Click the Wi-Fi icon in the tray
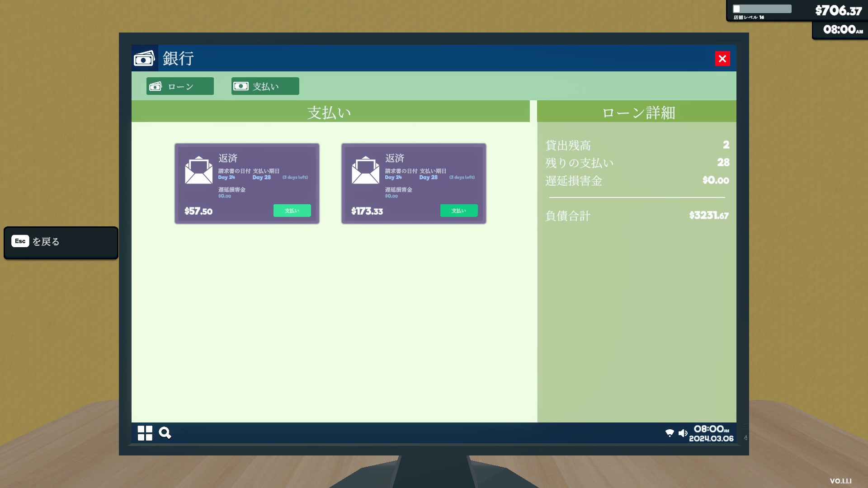Screen dimensions: 868x488 [670, 433]
